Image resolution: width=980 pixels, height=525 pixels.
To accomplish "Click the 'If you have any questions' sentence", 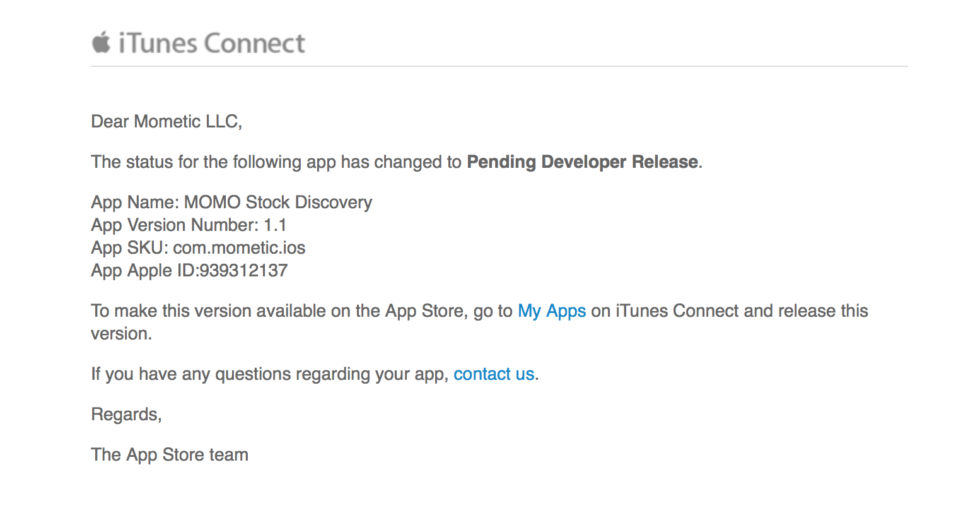I will (315, 374).
